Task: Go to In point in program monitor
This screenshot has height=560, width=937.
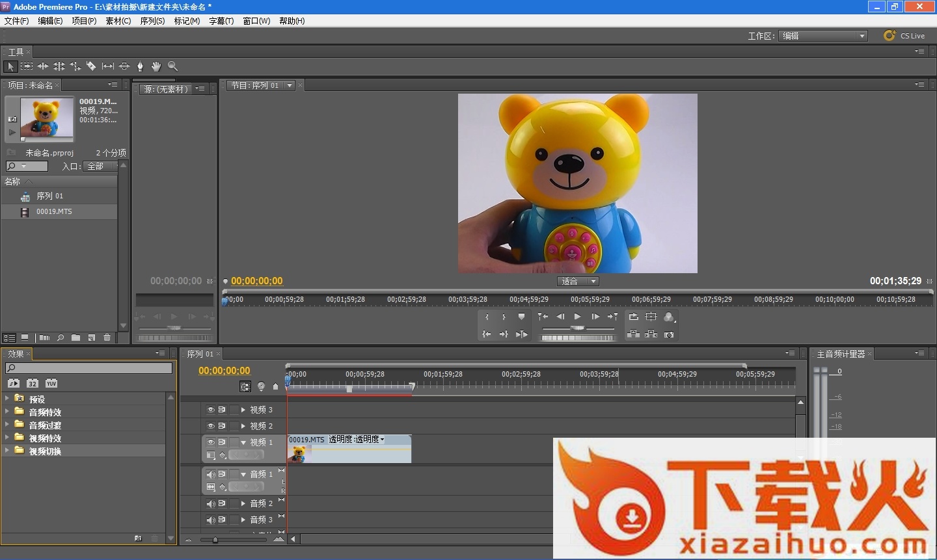Action: [x=487, y=334]
